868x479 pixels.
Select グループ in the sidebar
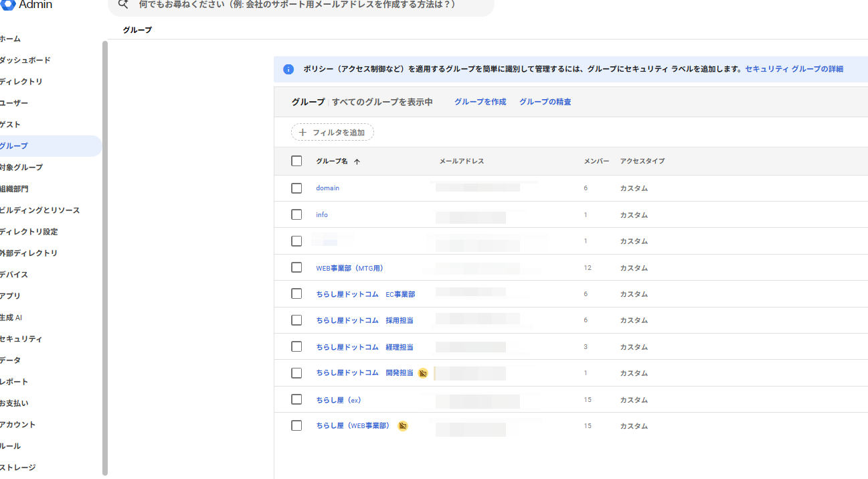pos(50,146)
